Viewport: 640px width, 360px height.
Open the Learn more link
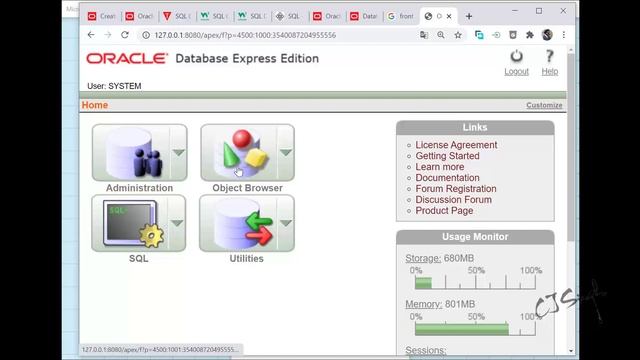click(x=440, y=167)
